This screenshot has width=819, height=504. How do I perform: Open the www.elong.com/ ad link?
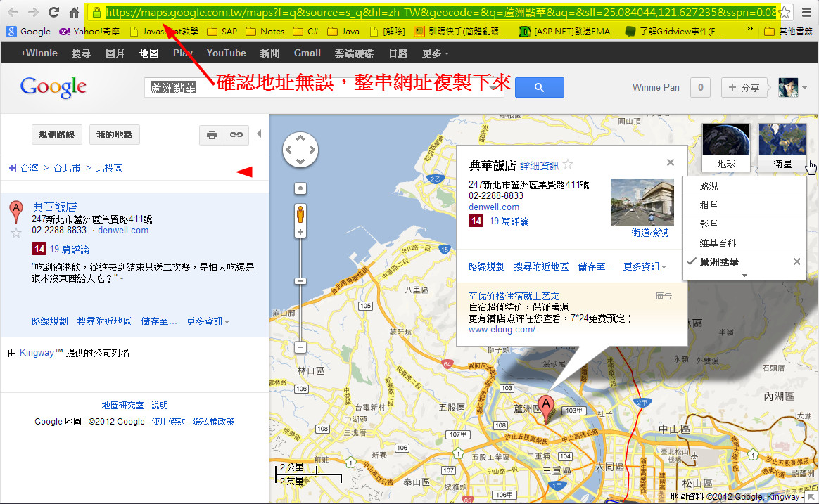pos(502,330)
